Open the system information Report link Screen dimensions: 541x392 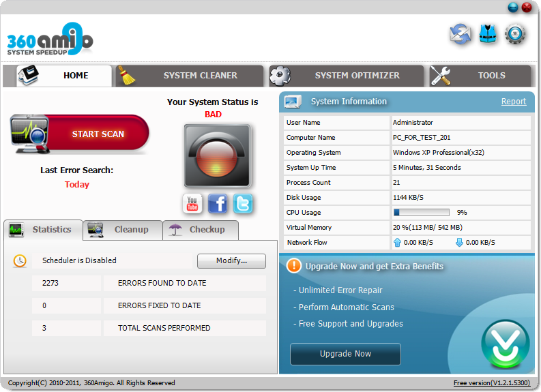coord(514,102)
